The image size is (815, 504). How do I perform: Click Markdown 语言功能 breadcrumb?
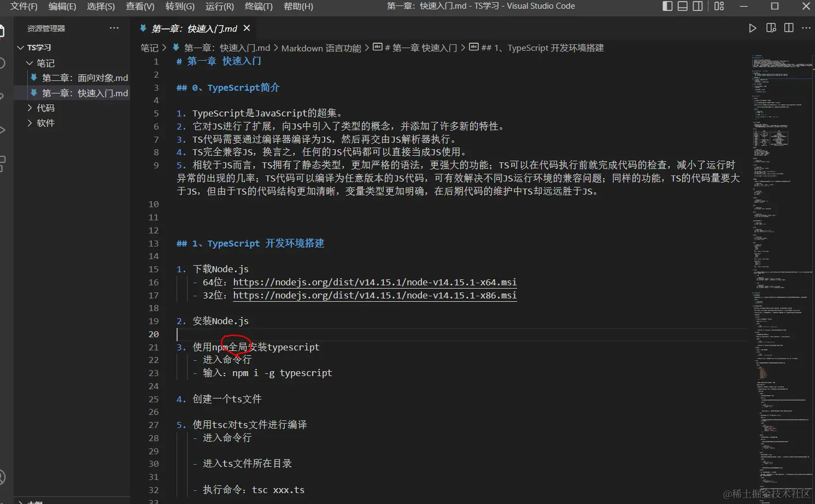(321, 48)
